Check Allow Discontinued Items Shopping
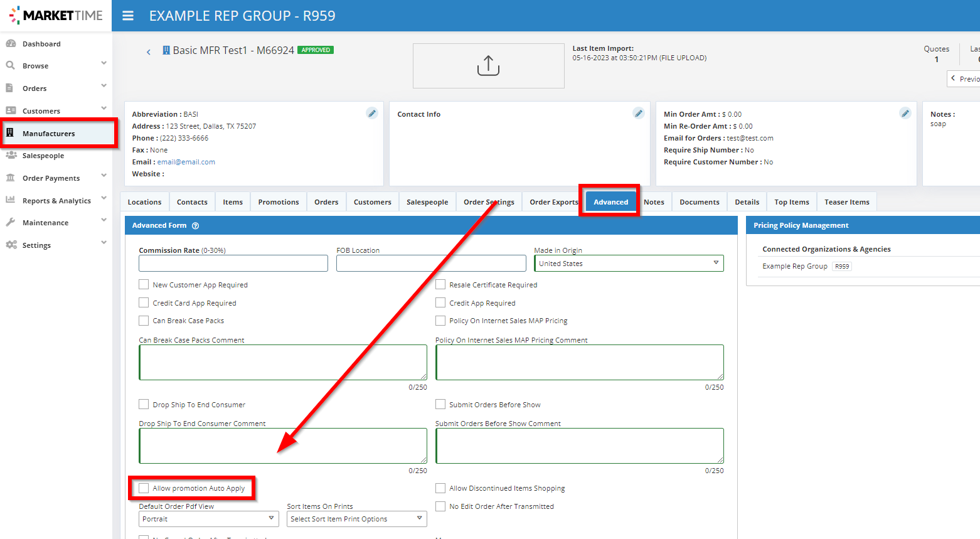The height and width of the screenshot is (539, 980). tap(440, 488)
